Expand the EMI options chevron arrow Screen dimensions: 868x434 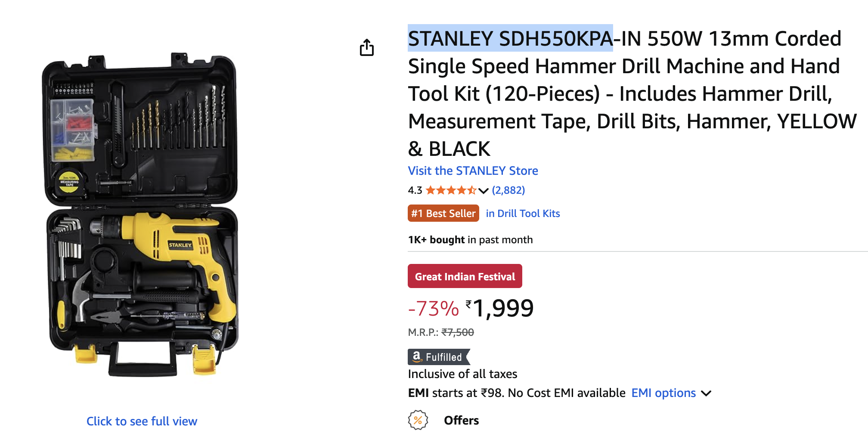(x=706, y=393)
